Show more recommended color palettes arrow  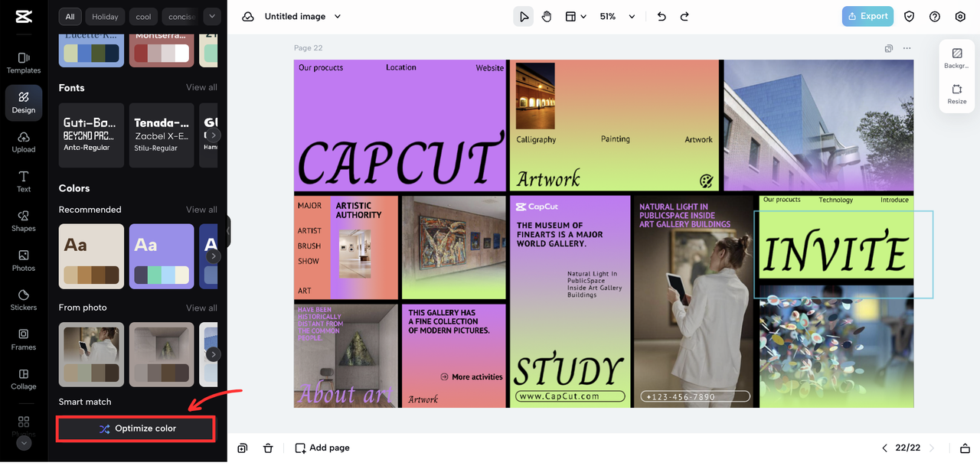point(214,256)
